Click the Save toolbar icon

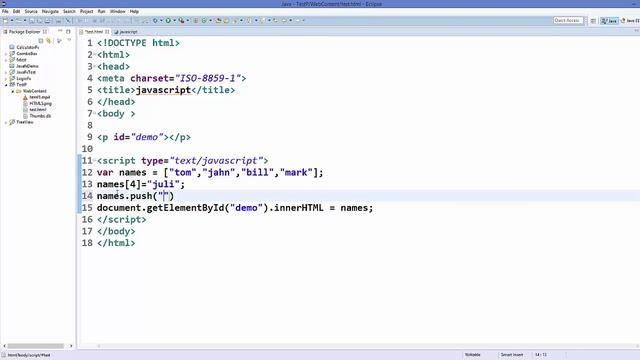(x=32, y=20)
